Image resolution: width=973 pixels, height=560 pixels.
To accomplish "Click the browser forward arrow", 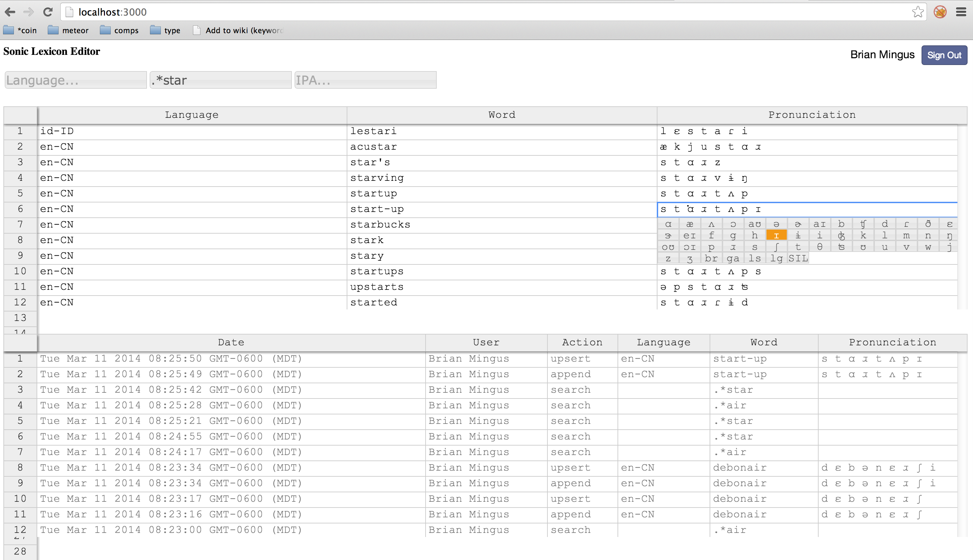I will click(x=28, y=12).
